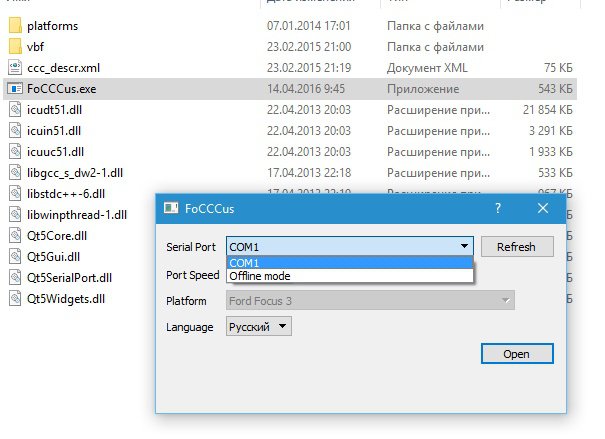Click the size '543 КБ'

[x=555, y=89]
